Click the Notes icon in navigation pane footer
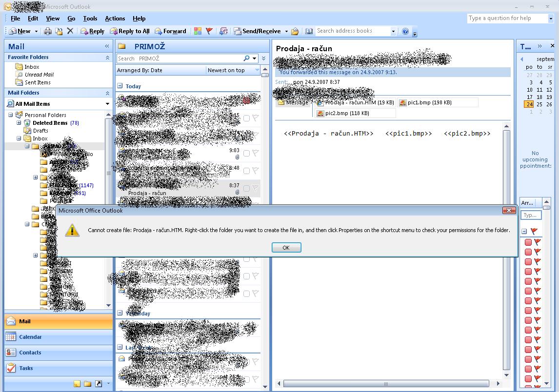The image size is (559, 392). [77, 384]
